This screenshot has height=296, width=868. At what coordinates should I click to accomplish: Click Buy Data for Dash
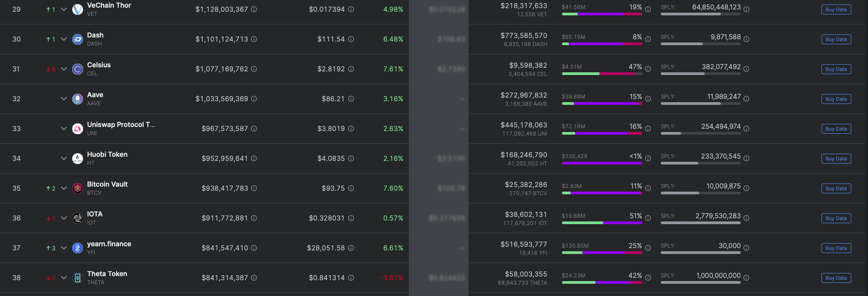(836, 39)
